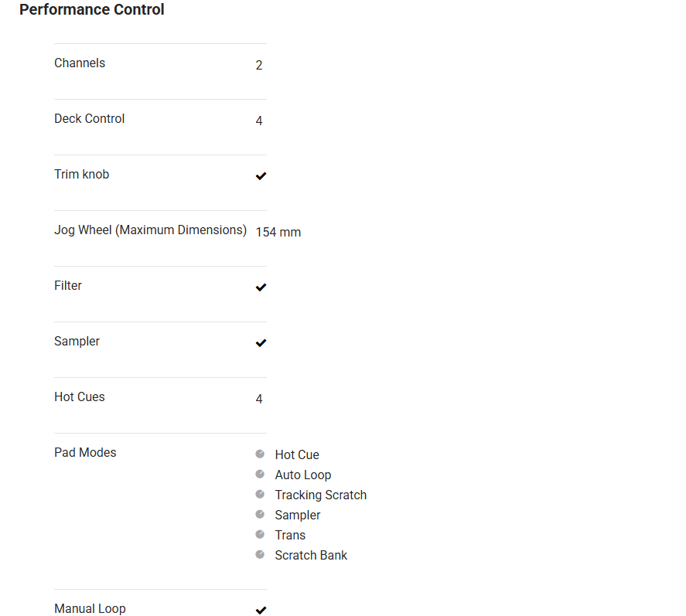Click the Manual Loop checkmark icon
The width and height of the screenshot is (686, 616).
coord(261,611)
